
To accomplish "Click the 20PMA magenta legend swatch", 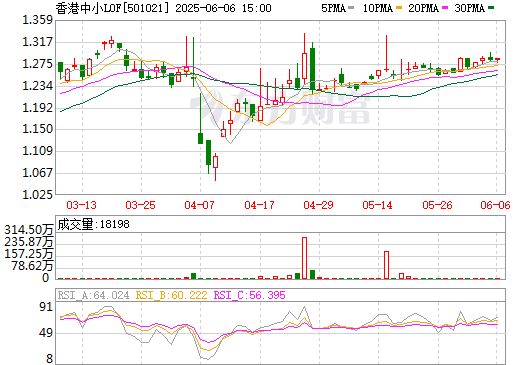I will tap(445, 8).
